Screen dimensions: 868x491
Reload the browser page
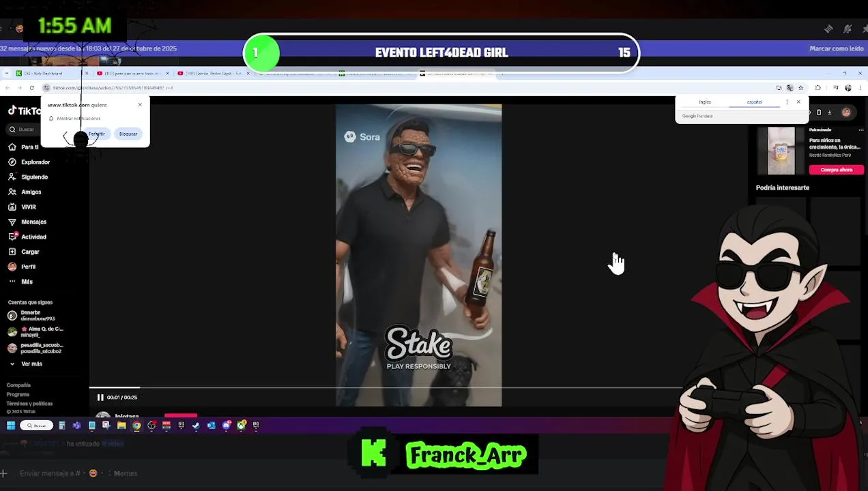pos(31,88)
